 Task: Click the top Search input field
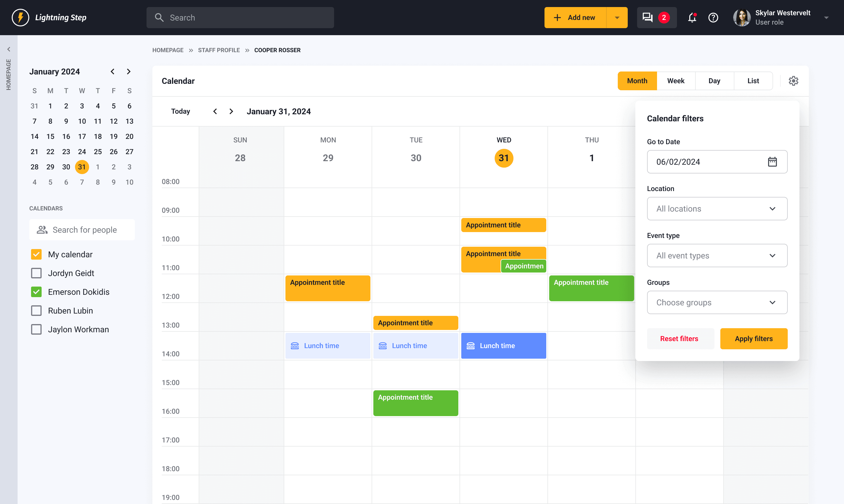(x=240, y=17)
